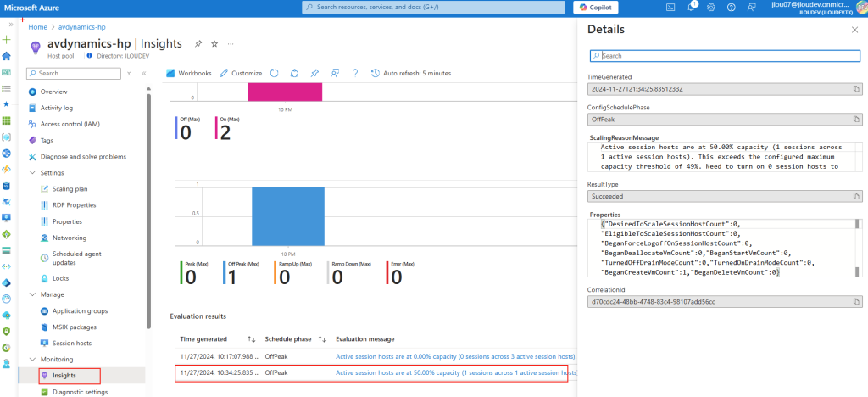
Task: Click the Details panel search box
Action: [x=725, y=56]
